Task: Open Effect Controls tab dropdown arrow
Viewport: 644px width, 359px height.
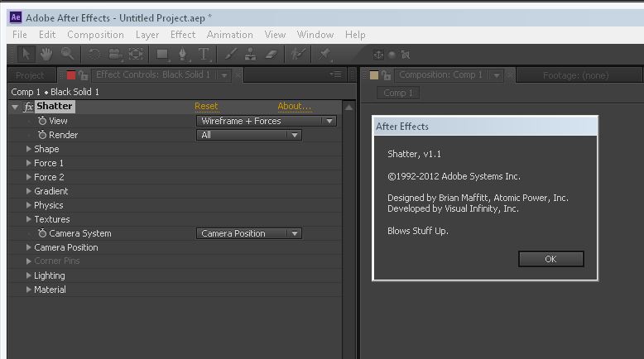Action: pyautogui.click(x=224, y=75)
